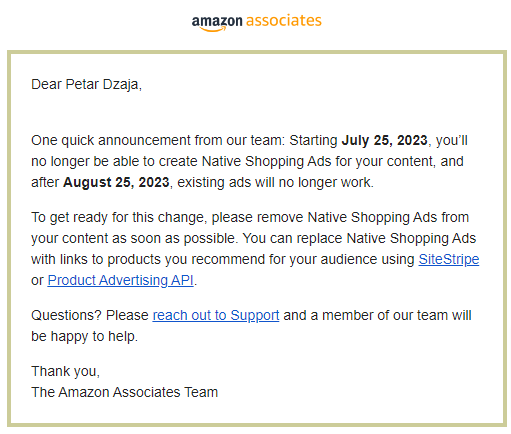Click the 'One quick announcement from our team' text
This screenshot has height=434, width=511.
click(158, 140)
